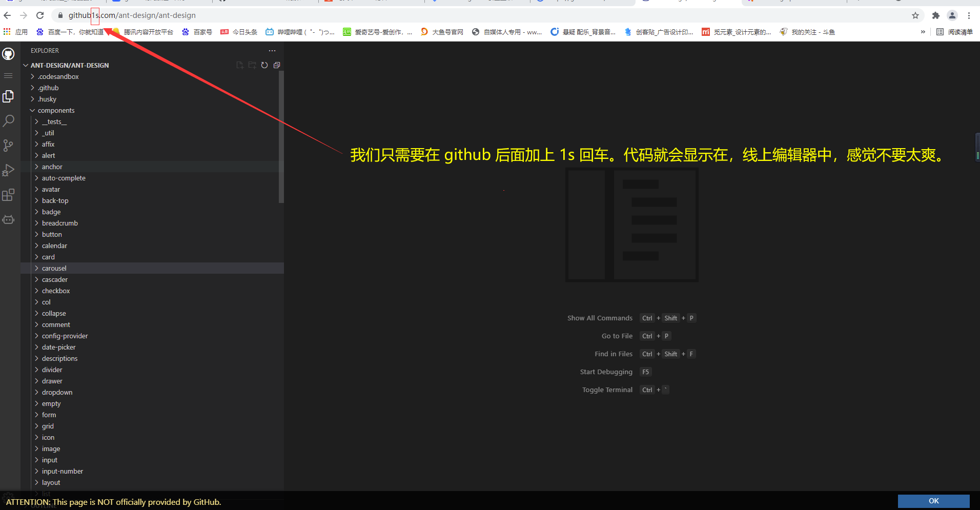Select the layout folder

pos(152,482)
